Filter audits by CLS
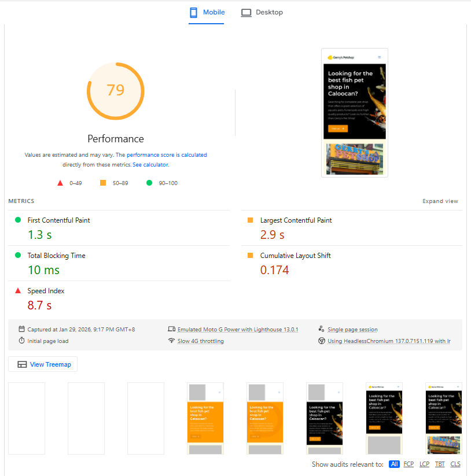471x476 pixels. click(455, 464)
